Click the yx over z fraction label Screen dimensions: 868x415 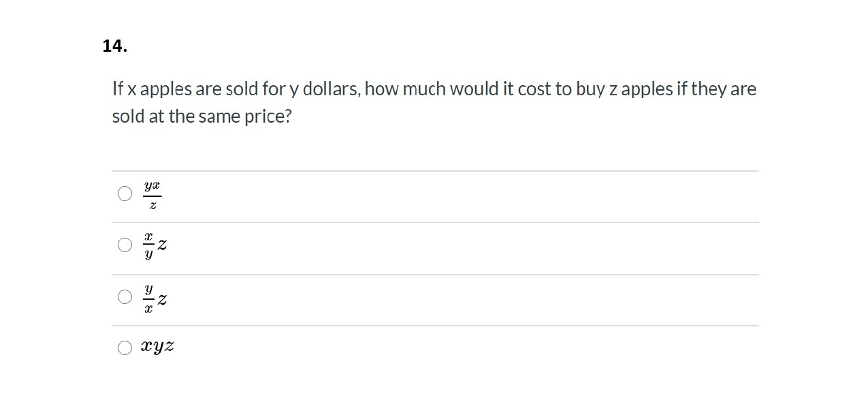pyautogui.click(x=152, y=195)
